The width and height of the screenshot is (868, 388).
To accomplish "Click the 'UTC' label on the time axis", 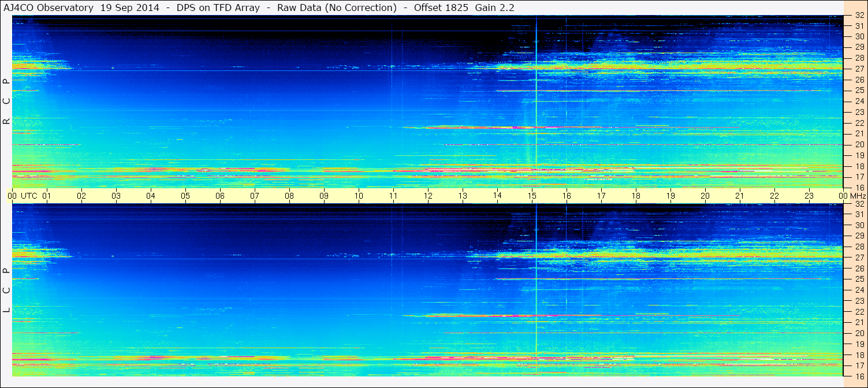I will pos(29,196).
